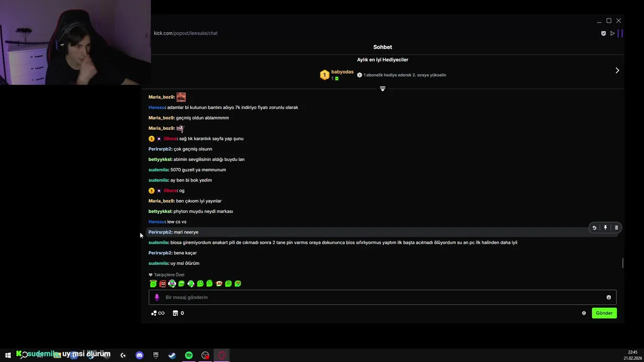Click username Perirsrpb2 in mari neerye message

point(160,232)
